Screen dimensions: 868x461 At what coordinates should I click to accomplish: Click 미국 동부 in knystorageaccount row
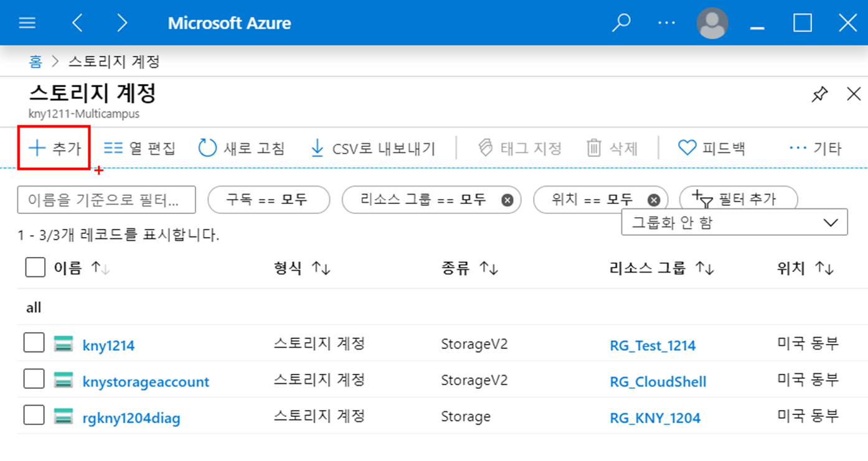pos(808,379)
